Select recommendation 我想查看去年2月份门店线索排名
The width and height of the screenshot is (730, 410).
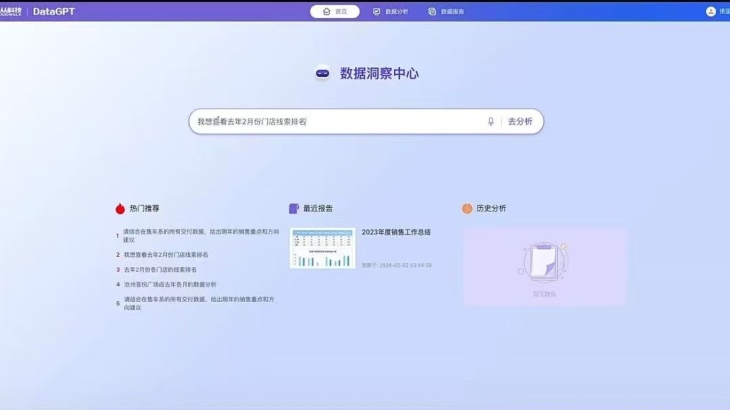[x=165, y=255]
